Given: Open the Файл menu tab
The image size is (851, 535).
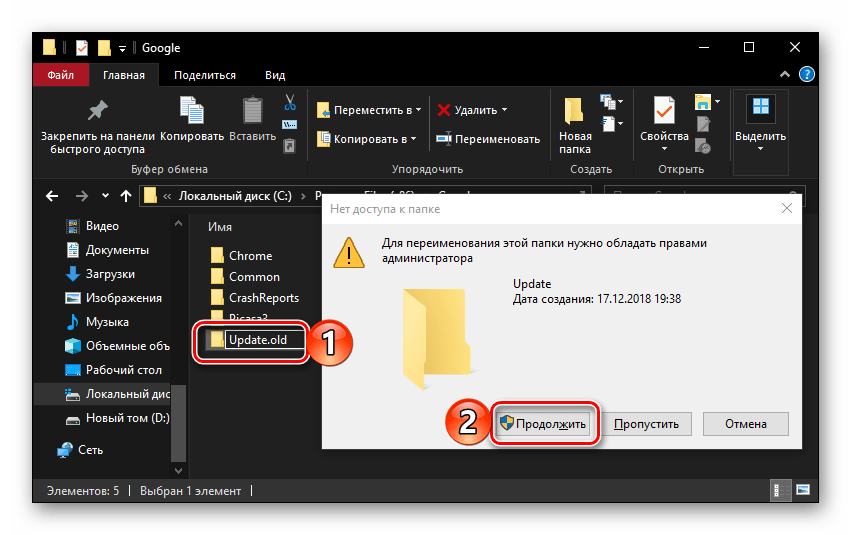Looking at the screenshot, I should (60, 75).
